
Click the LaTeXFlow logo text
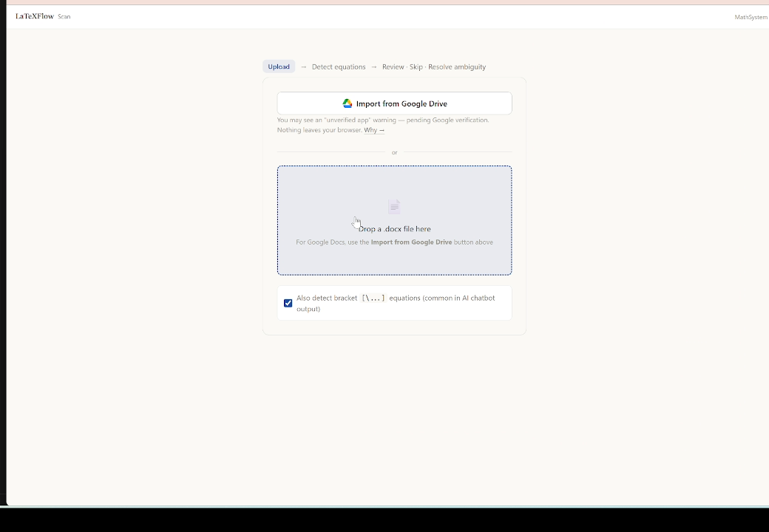(35, 16)
